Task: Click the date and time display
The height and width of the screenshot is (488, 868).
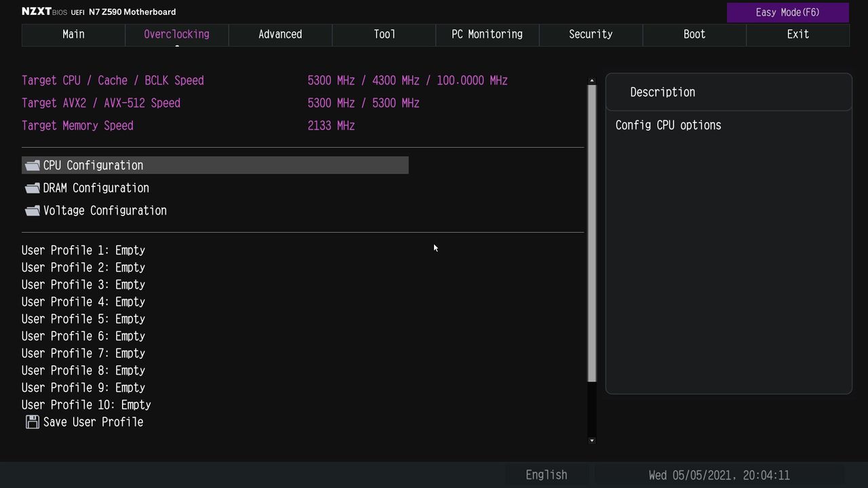Action: click(x=719, y=475)
